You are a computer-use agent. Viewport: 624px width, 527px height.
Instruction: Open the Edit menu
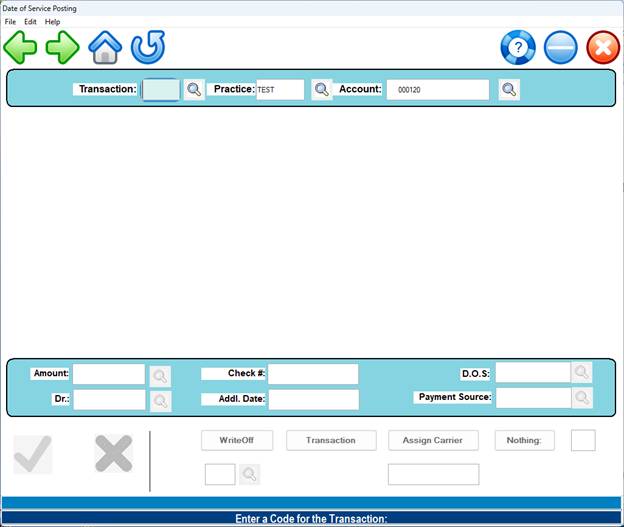pos(30,22)
